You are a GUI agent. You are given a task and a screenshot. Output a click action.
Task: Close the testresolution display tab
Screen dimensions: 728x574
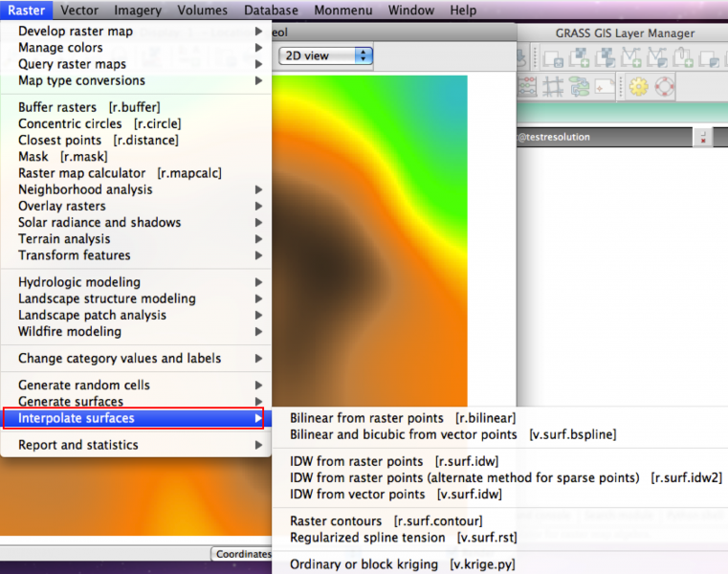(x=703, y=138)
